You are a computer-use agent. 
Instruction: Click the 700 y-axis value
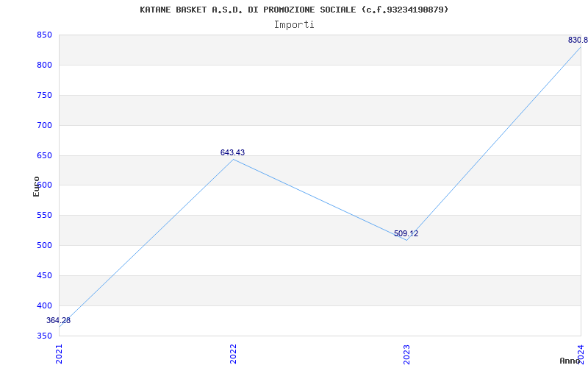tap(44, 125)
